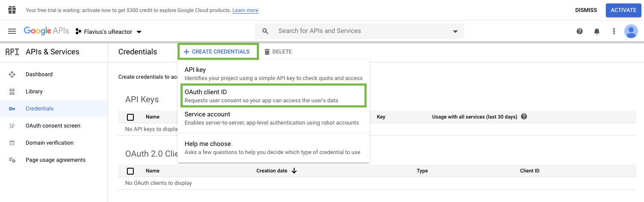Image resolution: width=644 pixels, height=202 pixels.
Task: Click the DELETE button
Action: [x=278, y=52]
